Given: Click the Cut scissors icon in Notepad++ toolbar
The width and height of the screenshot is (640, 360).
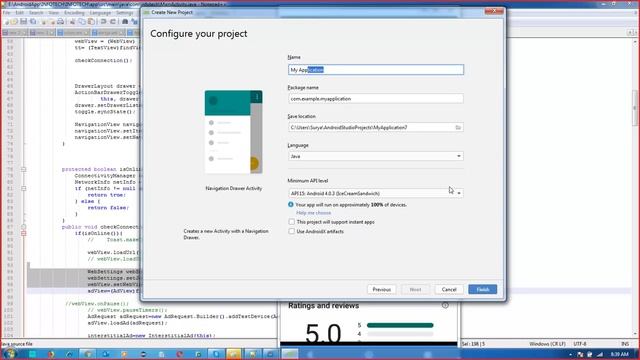Looking at the screenshot, I should [72, 21].
